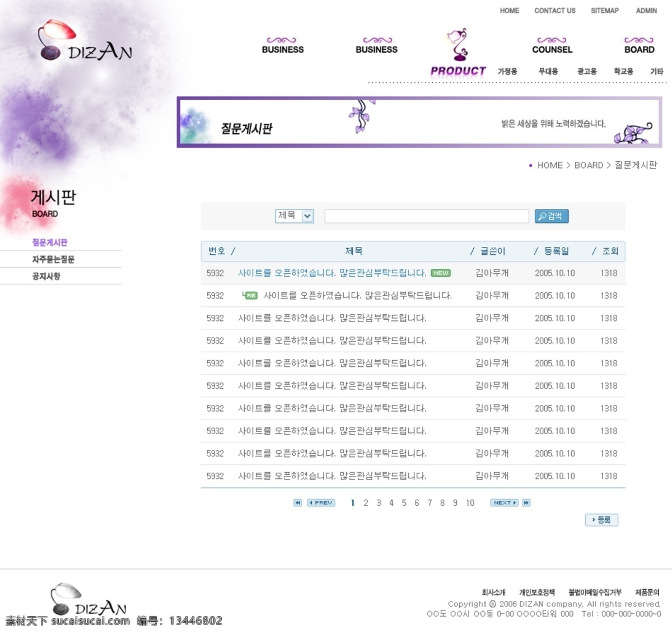This screenshot has width=672, height=634.
Task: Open HOME link in top utility bar
Action: tap(510, 11)
